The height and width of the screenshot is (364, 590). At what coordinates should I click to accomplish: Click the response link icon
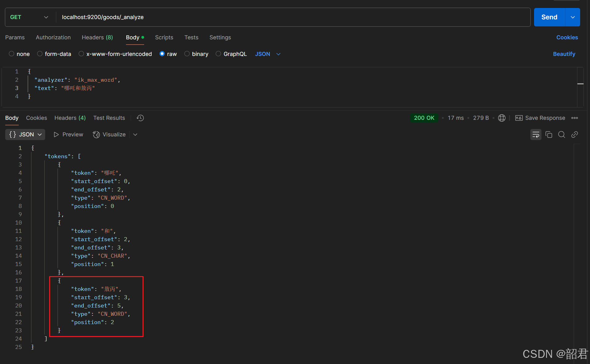(x=575, y=135)
